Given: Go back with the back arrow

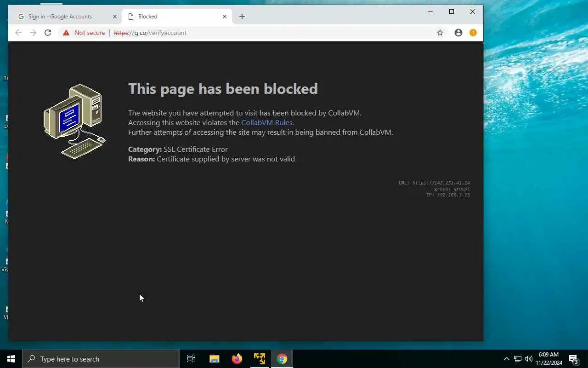Looking at the screenshot, I should point(18,33).
